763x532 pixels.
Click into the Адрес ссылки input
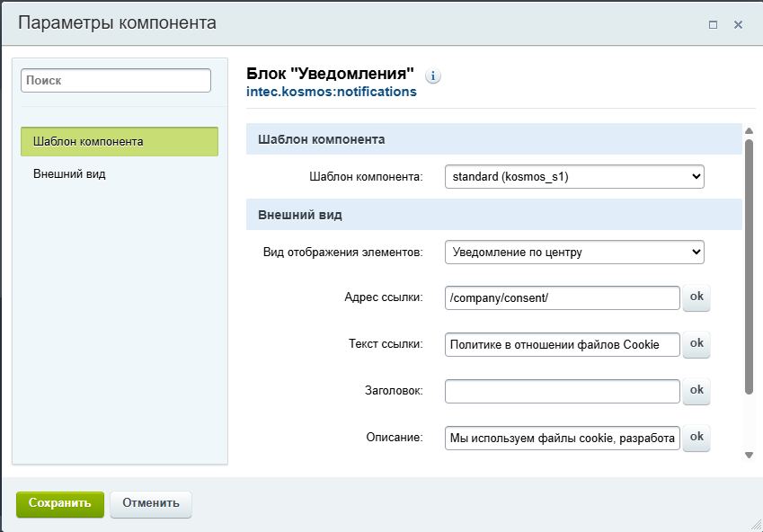(562, 298)
